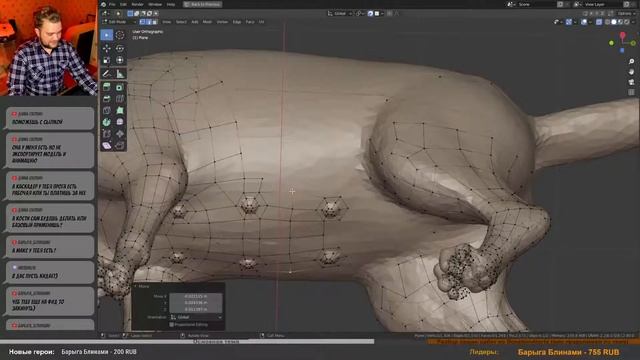The image size is (640, 360).
Task: Switch to solid viewport shading
Action: (x=614, y=22)
